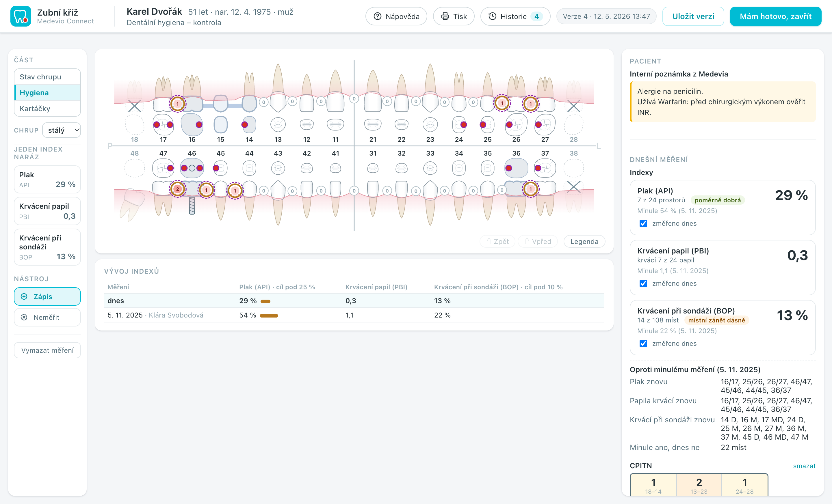Image resolution: width=832 pixels, height=504 pixels.
Task: Click the API bar in dnes row
Action: point(265,301)
